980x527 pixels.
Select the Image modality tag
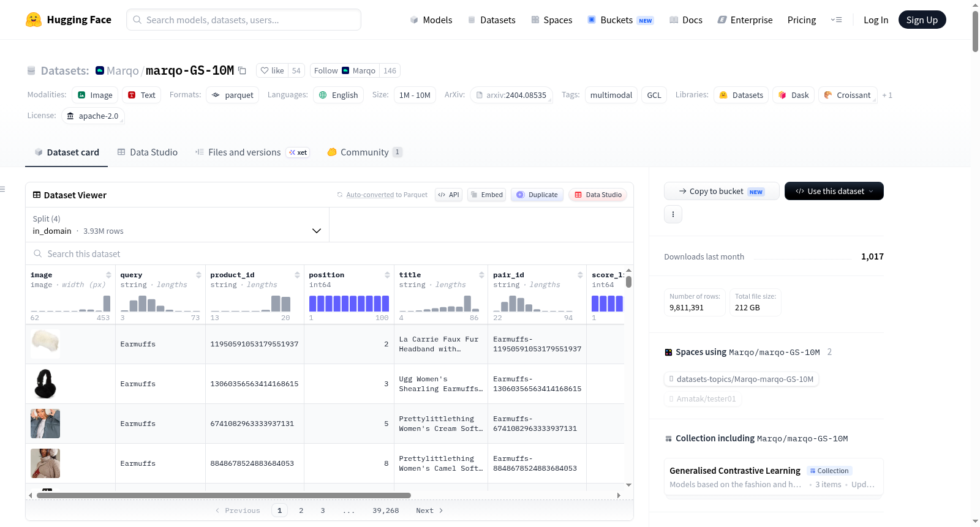click(x=95, y=95)
